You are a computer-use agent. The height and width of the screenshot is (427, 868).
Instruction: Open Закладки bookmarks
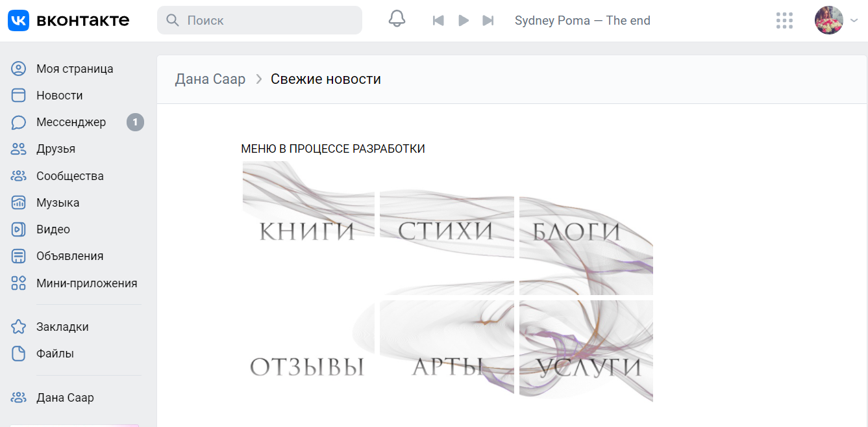pyautogui.click(x=62, y=327)
